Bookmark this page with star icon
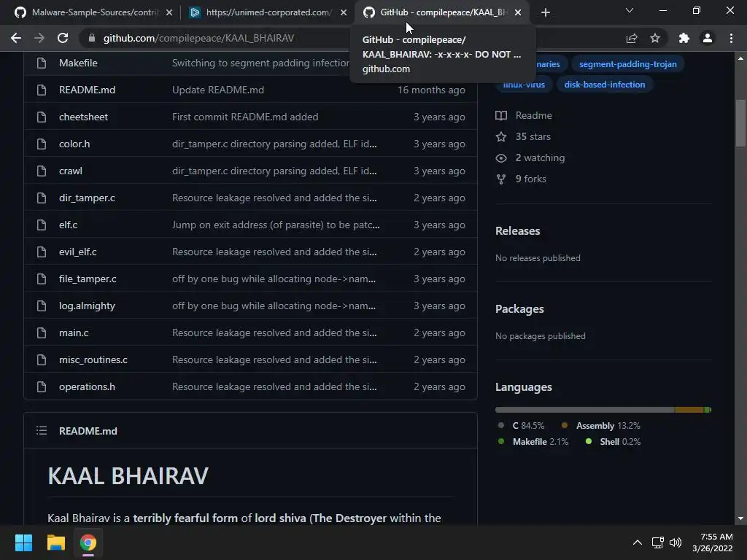This screenshot has width=747, height=560. pyautogui.click(x=655, y=38)
